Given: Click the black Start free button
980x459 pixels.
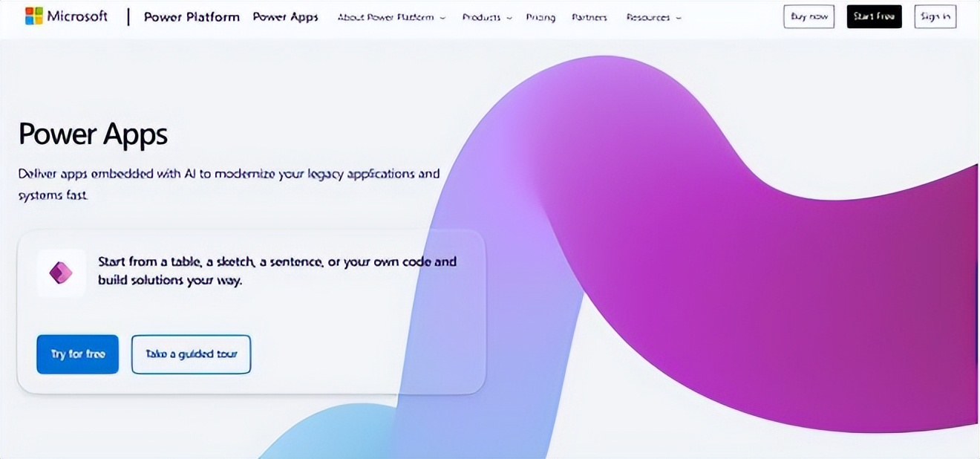Looking at the screenshot, I should (x=874, y=17).
